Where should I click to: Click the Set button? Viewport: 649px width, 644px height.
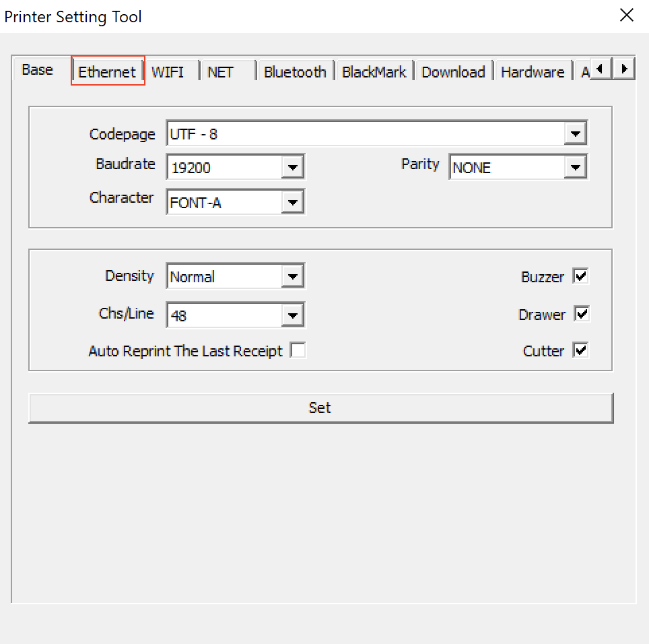click(320, 408)
